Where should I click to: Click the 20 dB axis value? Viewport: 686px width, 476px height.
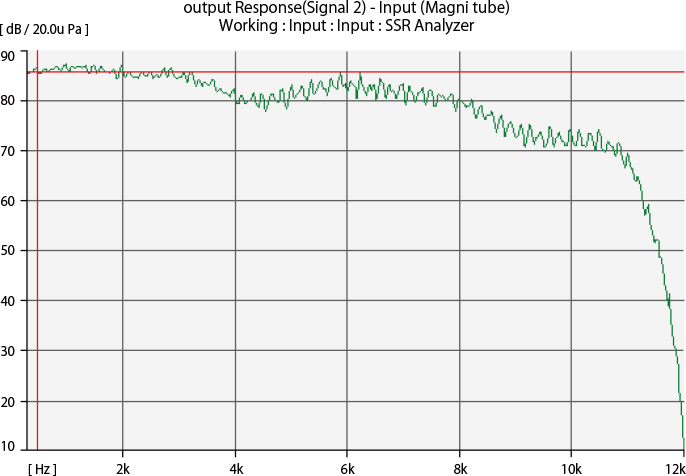(x=8, y=401)
